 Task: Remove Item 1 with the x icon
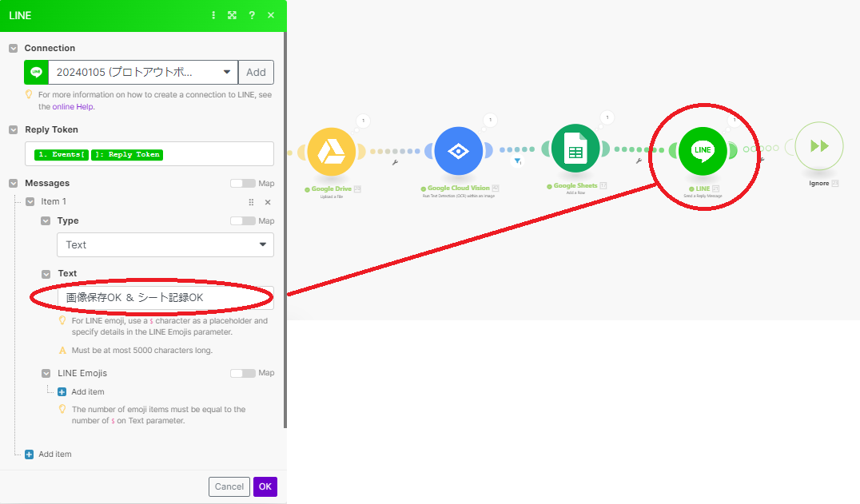click(268, 202)
